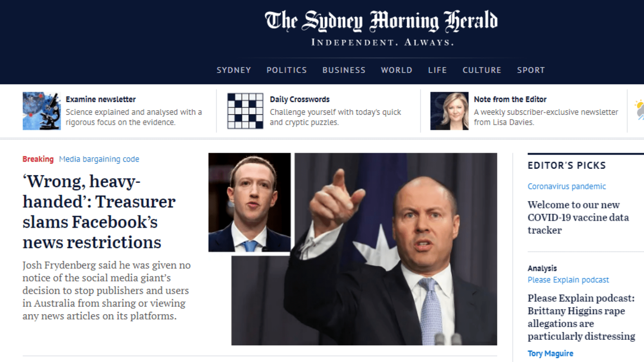
Task: Open the Josh Frydenberg pointing photo
Action: 364,249
